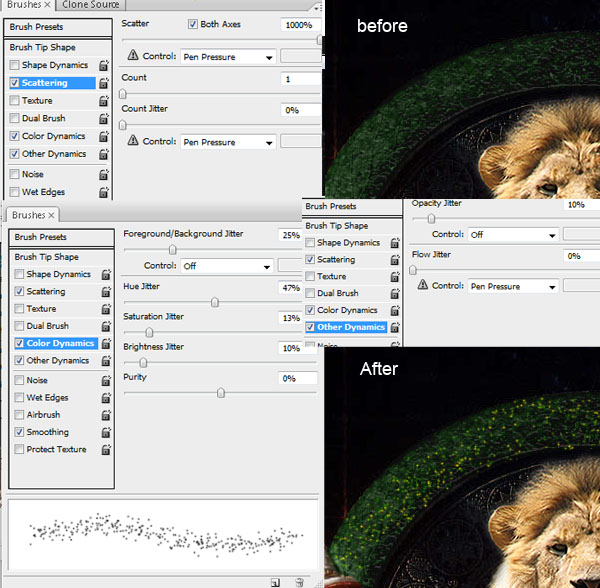
Task: Click the Hue Jitter slider handle
Action: pyautogui.click(x=215, y=303)
